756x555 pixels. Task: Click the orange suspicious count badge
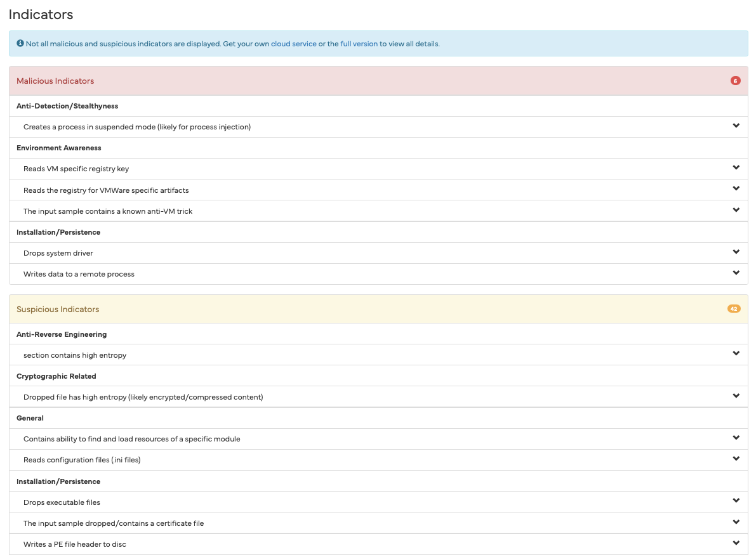pos(734,309)
